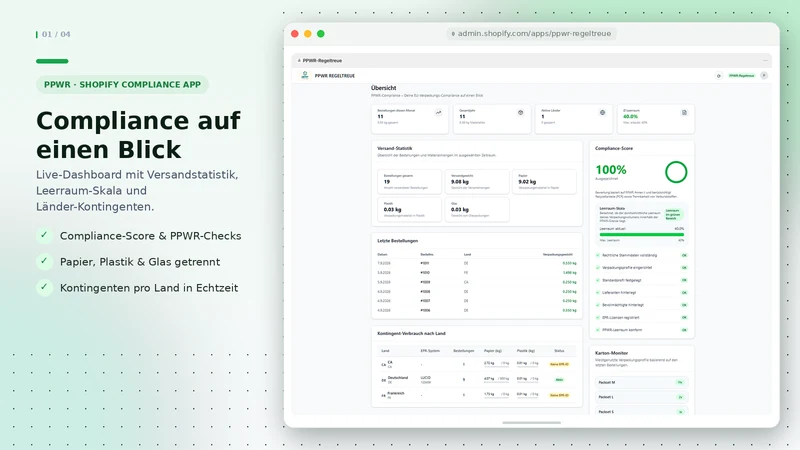The height and width of the screenshot is (450, 800).
Task: Click the refresh icon in app header
Action: (x=718, y=76)
